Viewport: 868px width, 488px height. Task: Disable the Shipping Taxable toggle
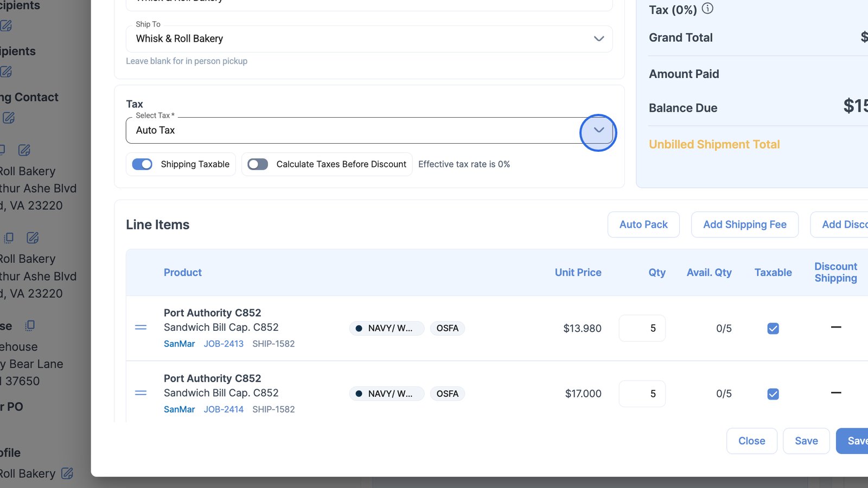(142, 164)
